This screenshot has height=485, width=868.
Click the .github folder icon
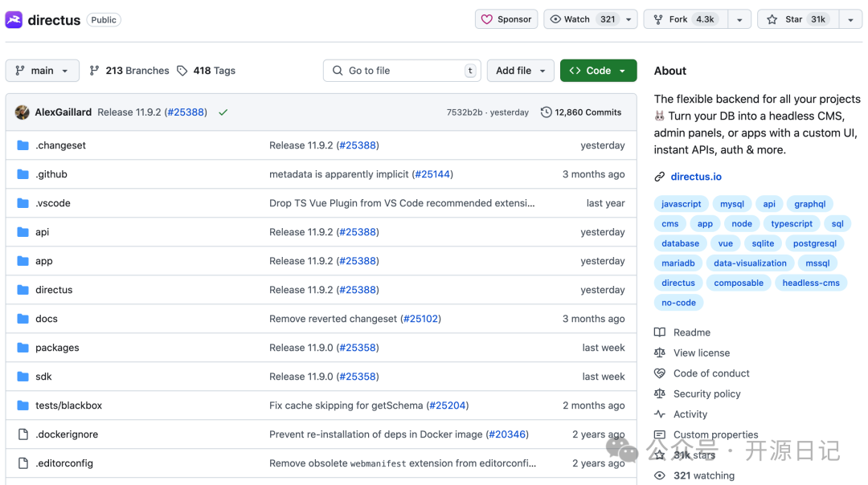click(x=23, y=174)
